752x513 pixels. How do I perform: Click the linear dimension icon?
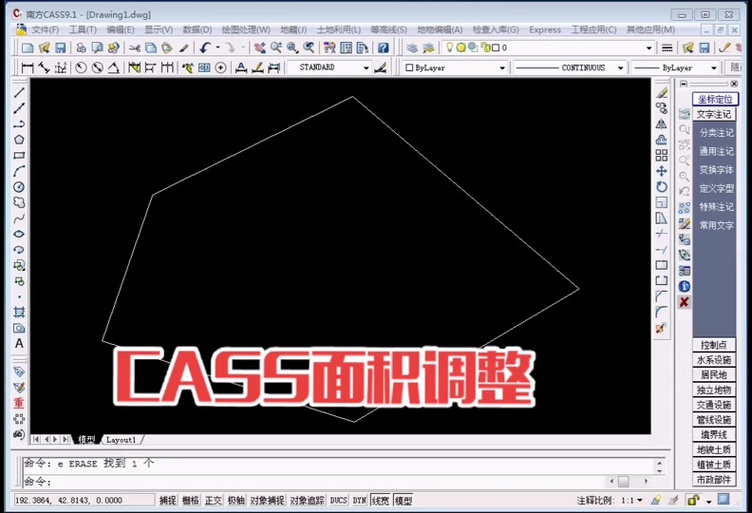click(27, 68)
